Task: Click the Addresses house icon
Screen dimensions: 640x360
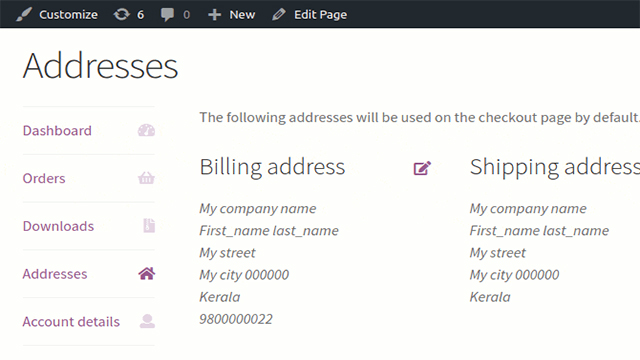Action: (147, 273)
